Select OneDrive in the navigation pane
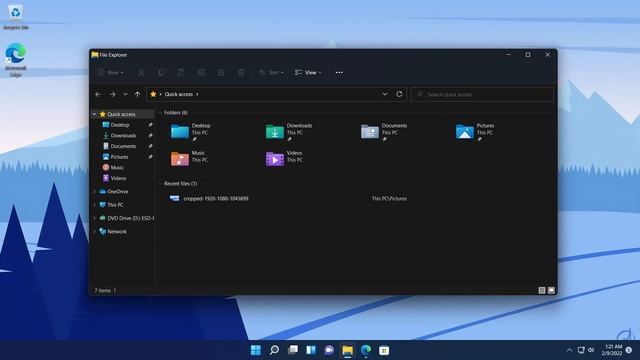The height and width of the screenshot is (360, 640). click(118, 191)
